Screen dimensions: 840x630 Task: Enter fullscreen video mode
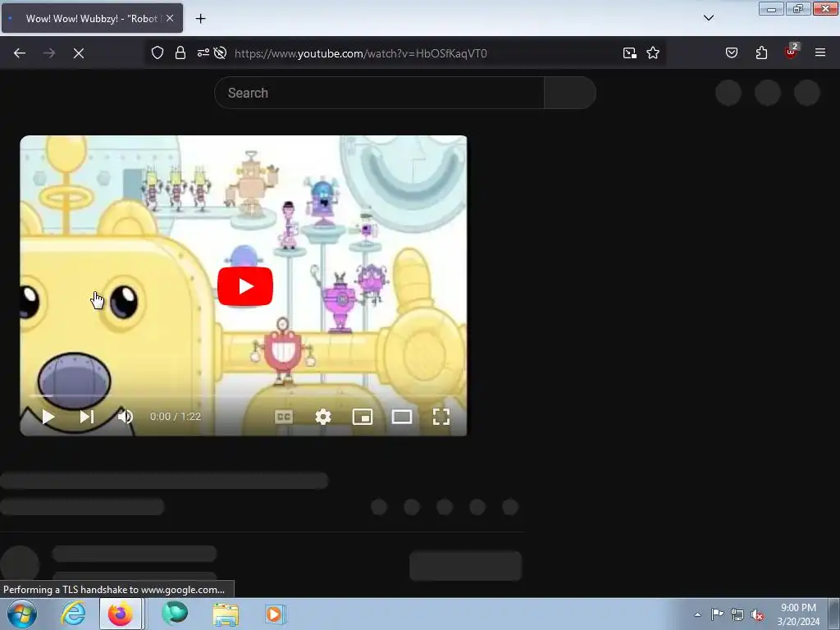(441, 417)
